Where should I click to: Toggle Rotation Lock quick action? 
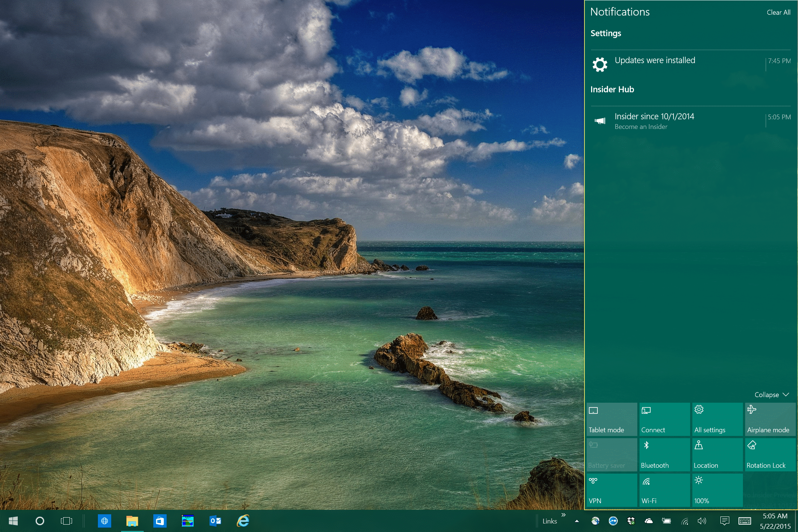(x=770, y=455)
